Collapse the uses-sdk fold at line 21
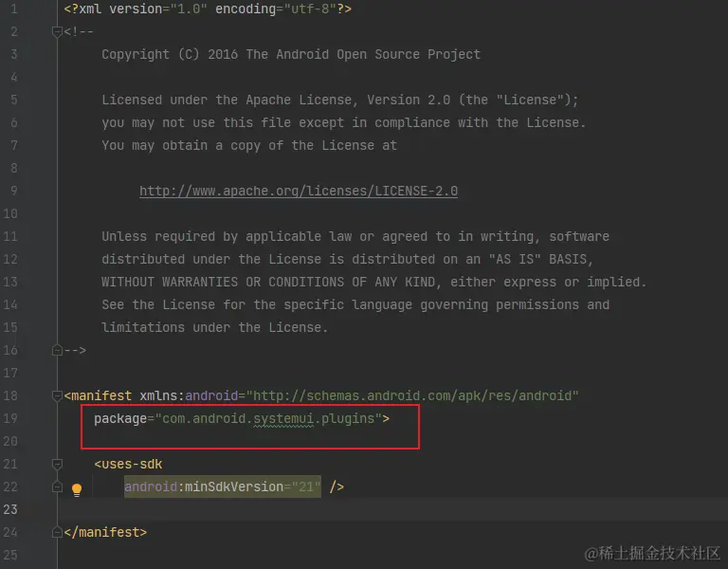The width and height of the screenshot is (728, 569). (57, 464)
